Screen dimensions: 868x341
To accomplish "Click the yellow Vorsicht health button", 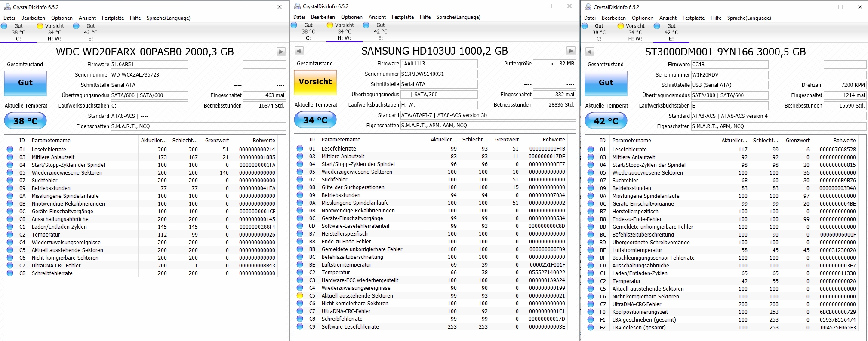I will 315,82.
